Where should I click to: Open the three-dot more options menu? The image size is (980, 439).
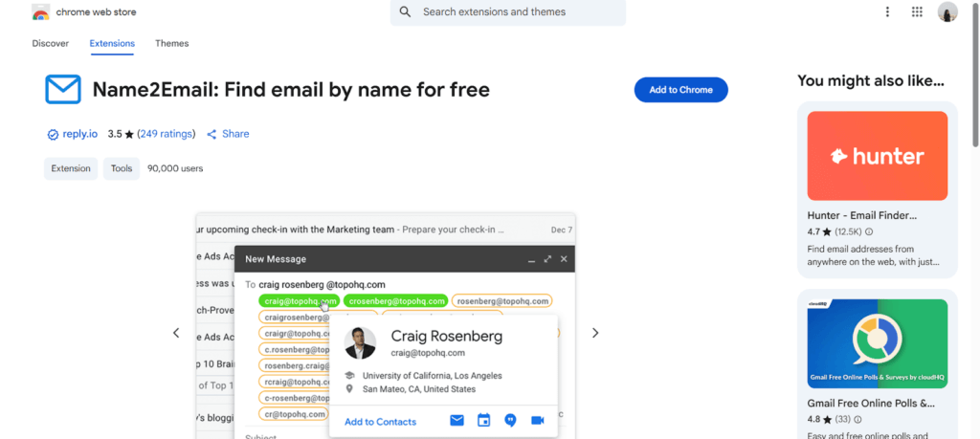(887, 11)
